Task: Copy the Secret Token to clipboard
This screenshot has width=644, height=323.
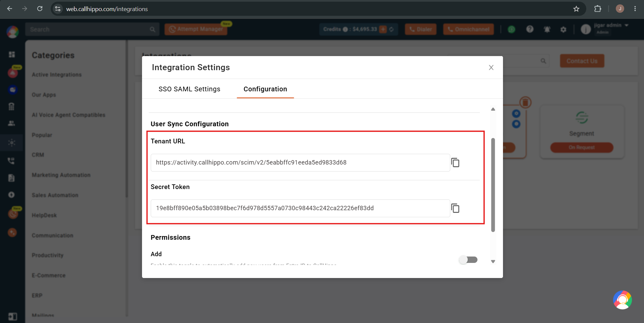Action: (x=455, y=208)
